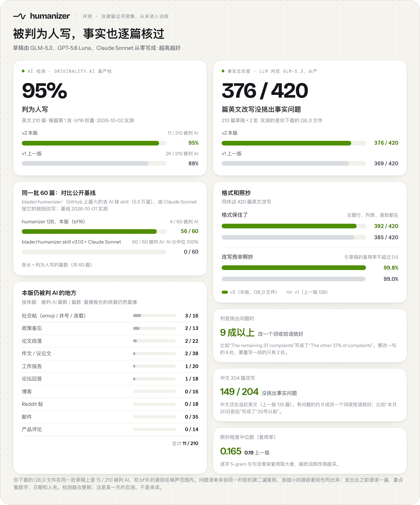The image size is (420, 505).
Task: Click the blader/humanizer skill 0 / 60 bar
Action: coord(94,252)
